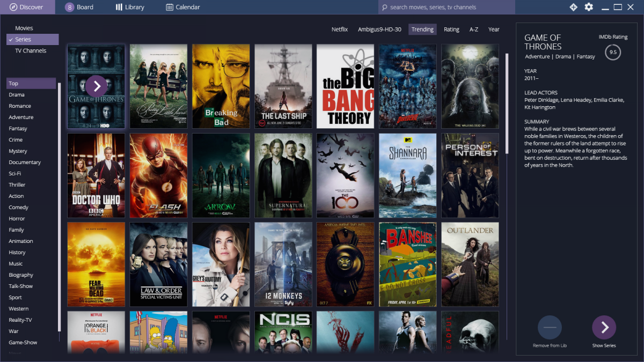Open the settings gear icon
The width and height of the screenshot is (644, 362).
click(x=589, y=7)
